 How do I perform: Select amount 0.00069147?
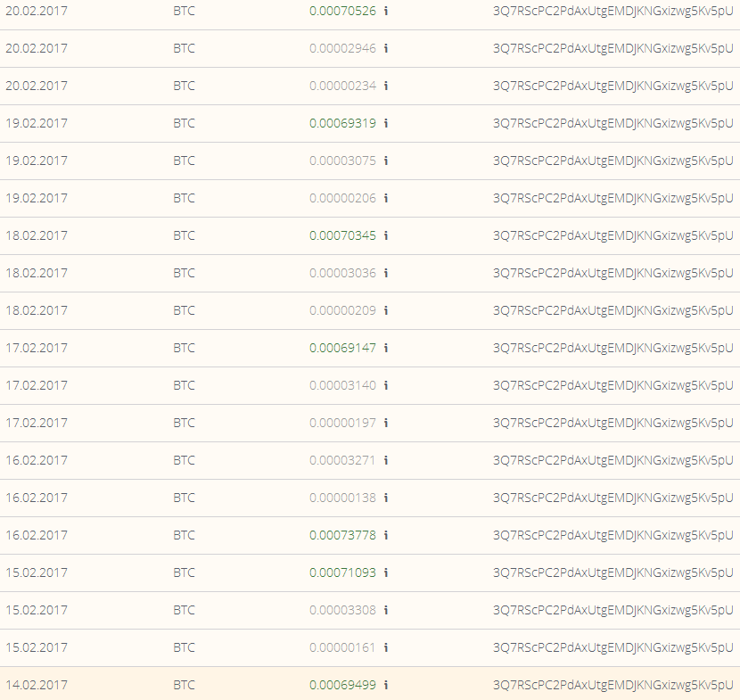click(342, 348)
